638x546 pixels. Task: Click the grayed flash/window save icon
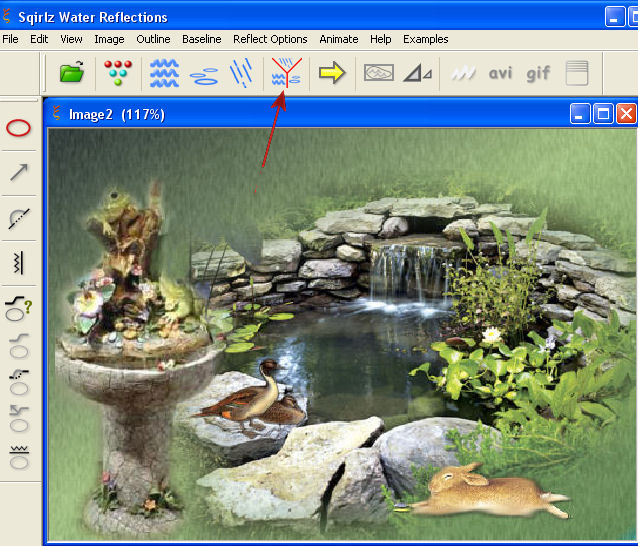577,73
